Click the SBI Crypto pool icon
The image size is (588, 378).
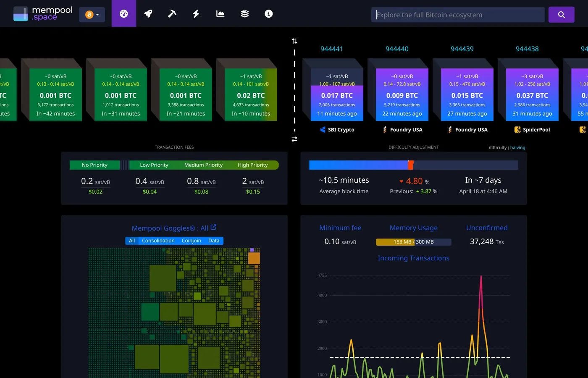click(323, 130)
